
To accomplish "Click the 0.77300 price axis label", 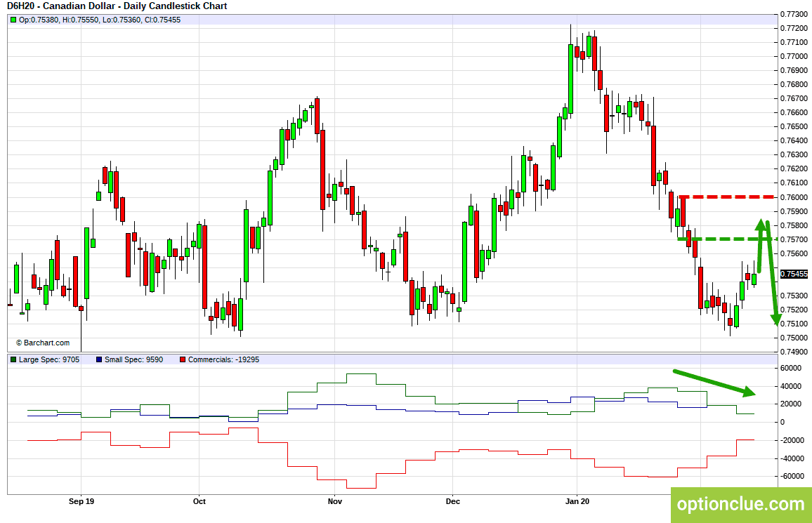I will (794, 14).
